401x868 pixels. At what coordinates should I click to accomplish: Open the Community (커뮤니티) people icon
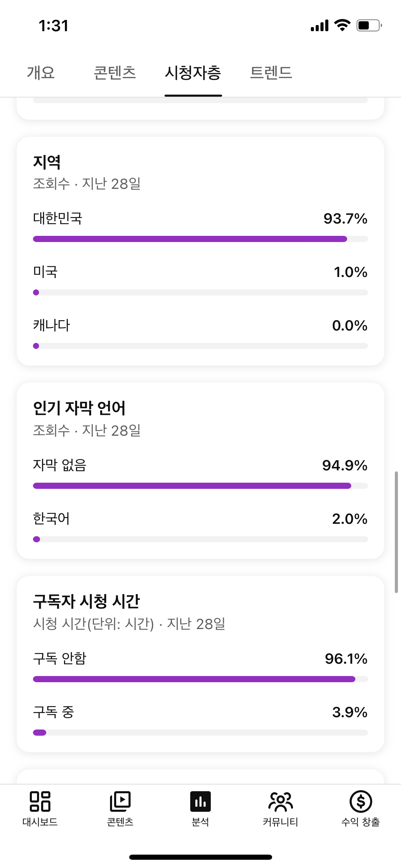(280, 801)
